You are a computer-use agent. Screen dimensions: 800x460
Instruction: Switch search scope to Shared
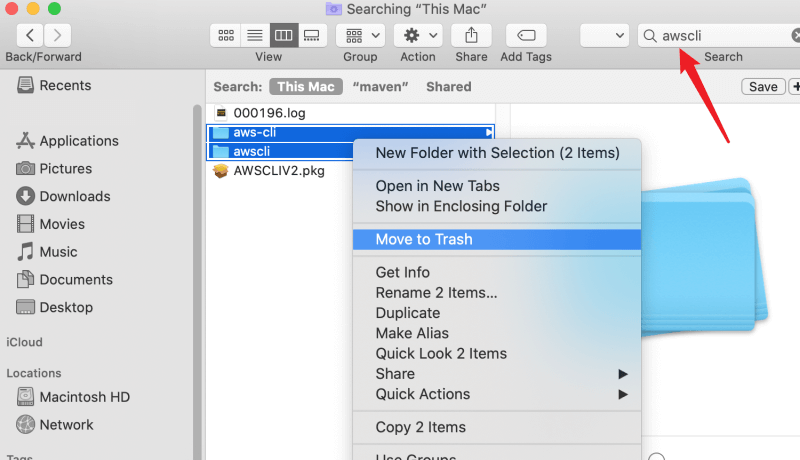point(448,87)
